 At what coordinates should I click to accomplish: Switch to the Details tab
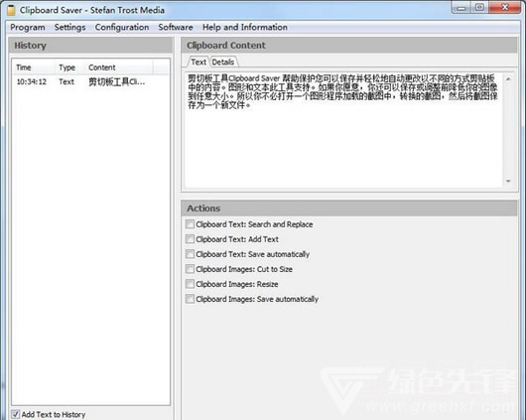pos(223,62)
